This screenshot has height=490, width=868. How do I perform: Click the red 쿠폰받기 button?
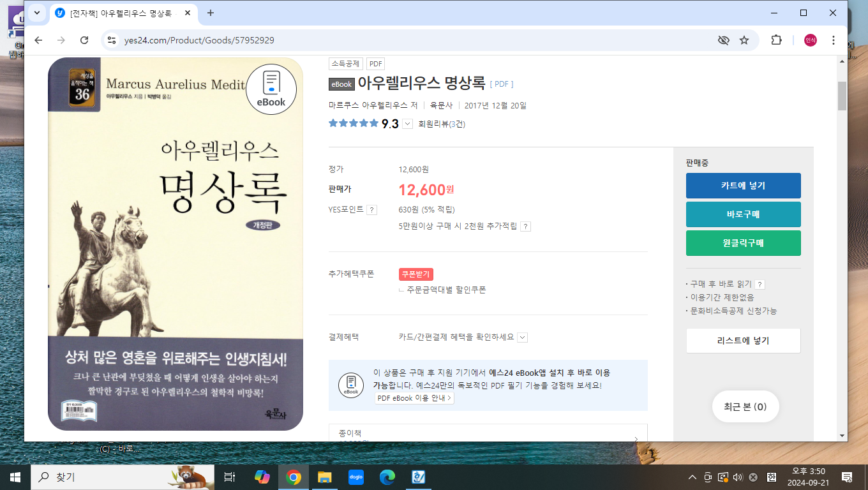tap(416, 274)
